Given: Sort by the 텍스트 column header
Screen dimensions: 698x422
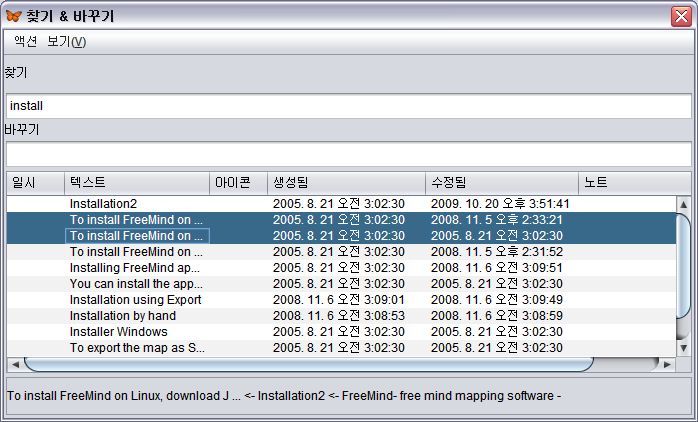Looking at the screenshot, I should [x=137, y=183].
